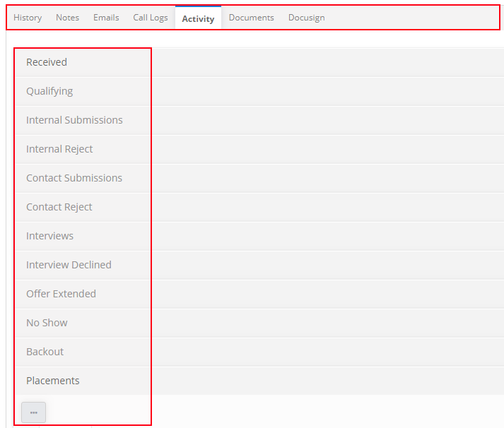Open the Docusign tab
The height and width of the screenshot is (428, 504).
[306, 18]
